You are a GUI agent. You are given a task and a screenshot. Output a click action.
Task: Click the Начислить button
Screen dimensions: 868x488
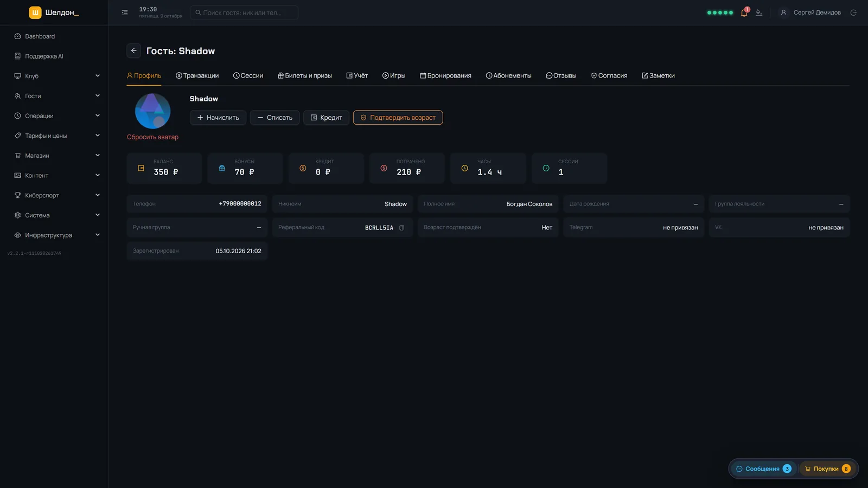point(218,118)
